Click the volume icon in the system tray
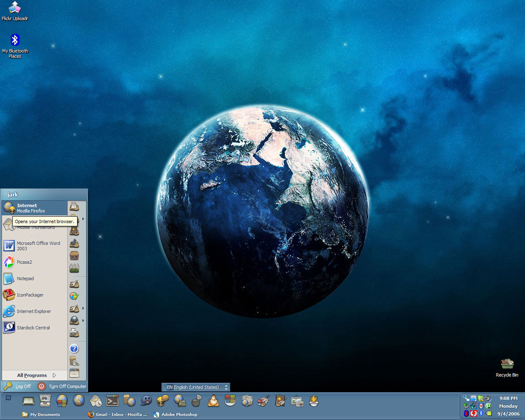Viewport: 525px width, 420px height. [x=488, y=398]
